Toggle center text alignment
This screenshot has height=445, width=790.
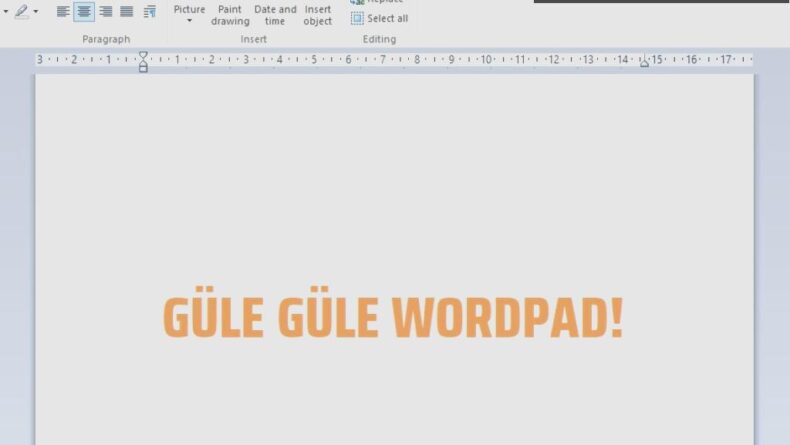tap(84, 12)
